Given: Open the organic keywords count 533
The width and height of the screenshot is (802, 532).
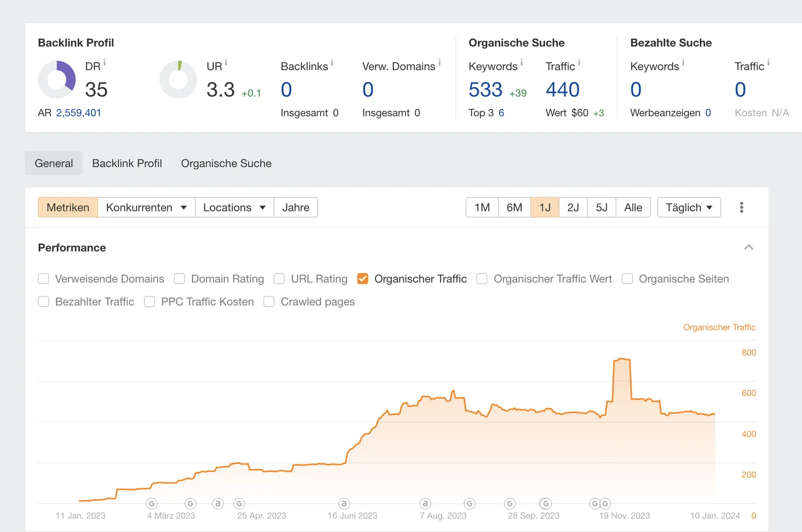Looking at the screenshot, I should point(485,90).
